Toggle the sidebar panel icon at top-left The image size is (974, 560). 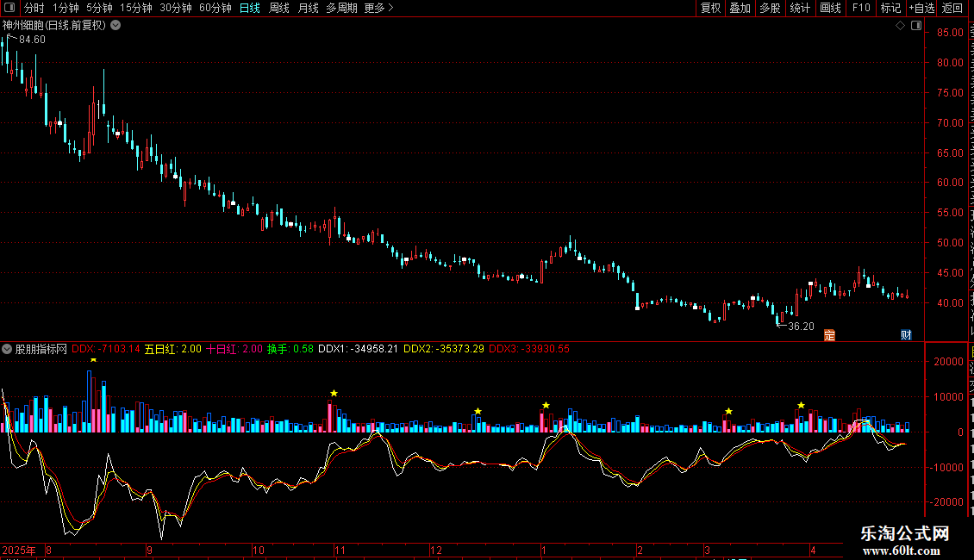(x=9, y=8)
